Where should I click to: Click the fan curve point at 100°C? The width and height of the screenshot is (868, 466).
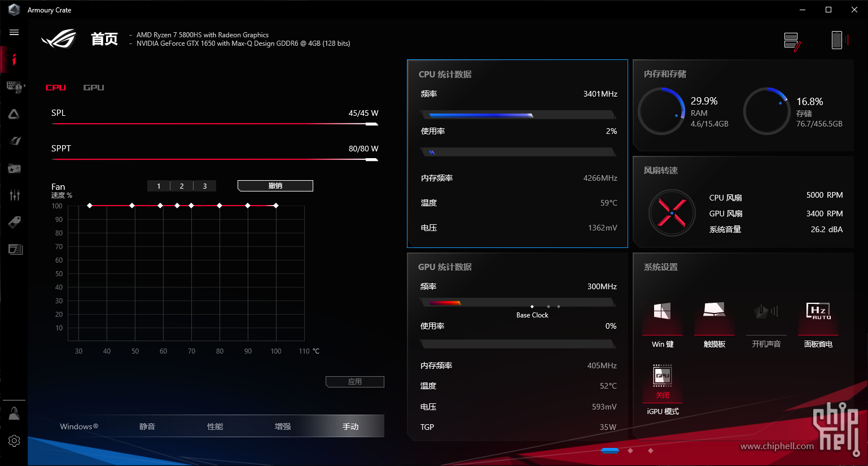click(x=276, y=206)
